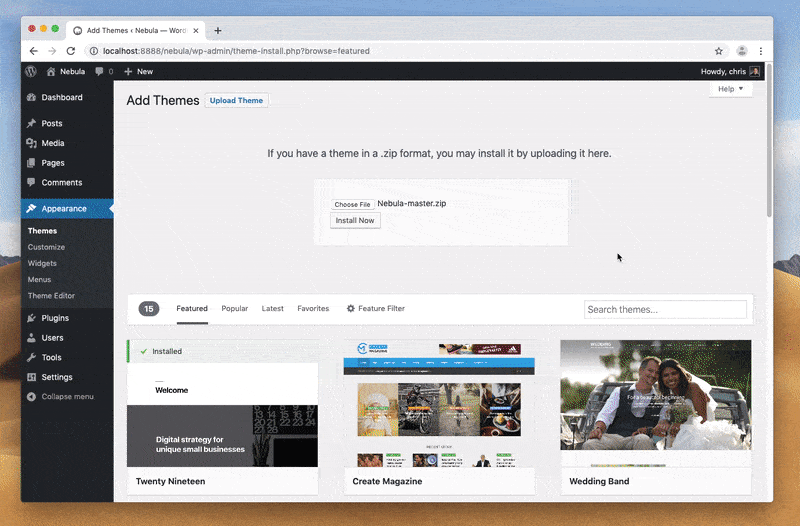Viewport: 800px width, 526px height.
Task: Switch to the Latest tab
Action: 272,309
